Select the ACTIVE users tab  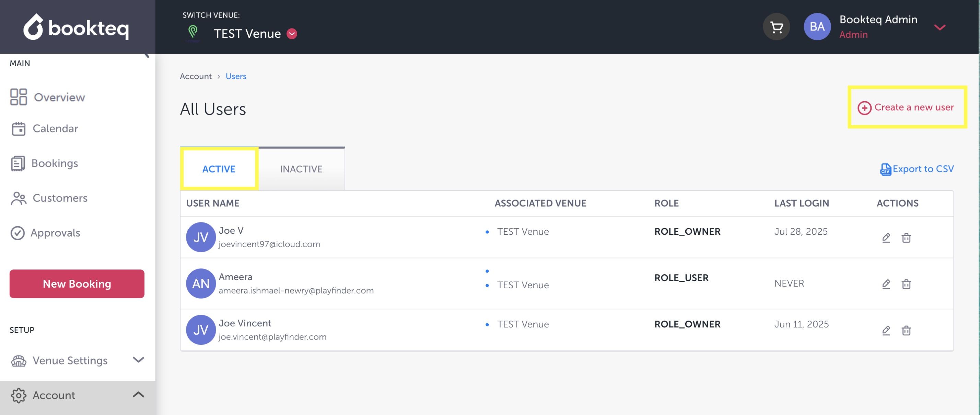pos(219,169)
